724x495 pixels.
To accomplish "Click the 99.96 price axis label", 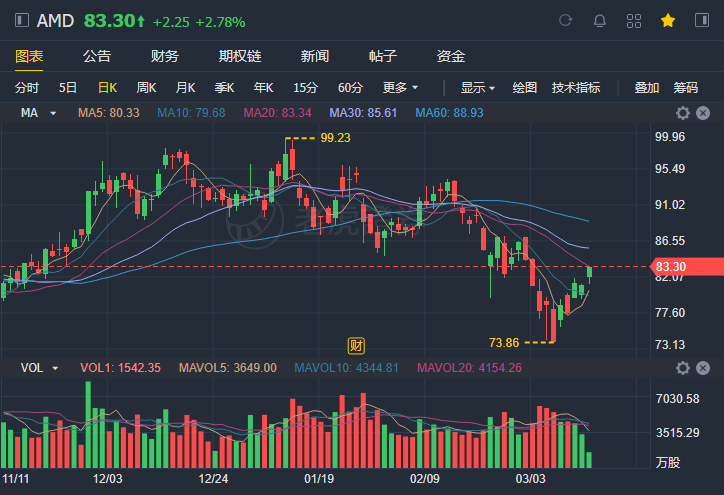I will click(670, 137).
